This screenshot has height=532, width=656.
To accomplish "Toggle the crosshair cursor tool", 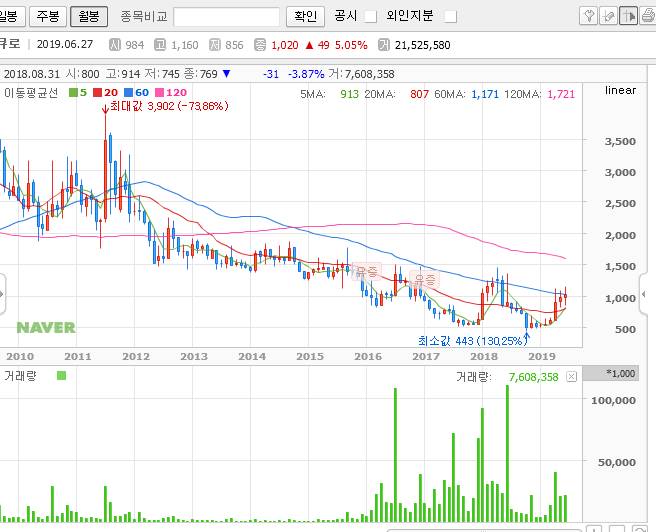I will tap(628, 16).
